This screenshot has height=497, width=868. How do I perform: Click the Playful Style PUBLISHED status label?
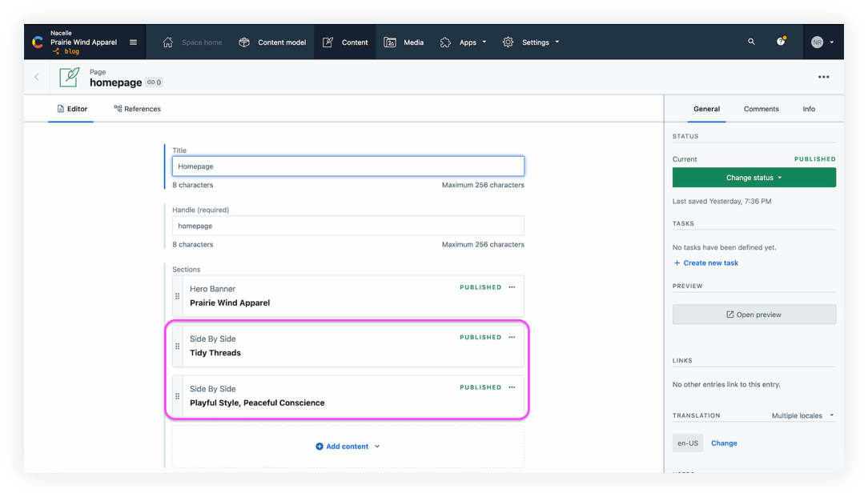480,387
